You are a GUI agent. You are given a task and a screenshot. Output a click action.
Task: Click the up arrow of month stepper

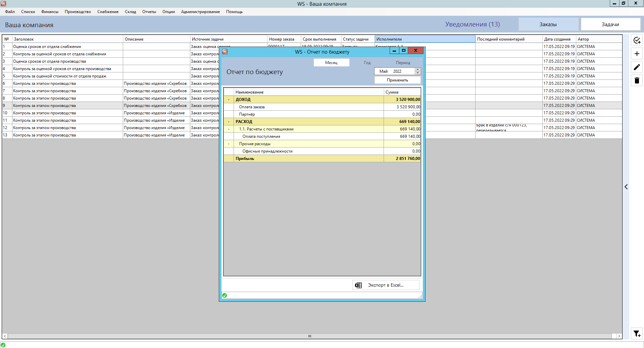[x=417, y=69]
